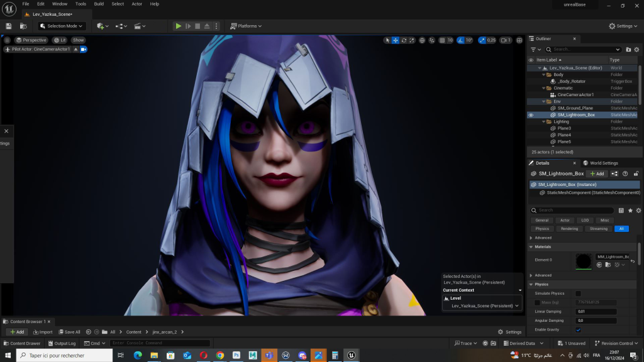
Task: Activate the Select objects tool in the viewport
Action: 387,40
